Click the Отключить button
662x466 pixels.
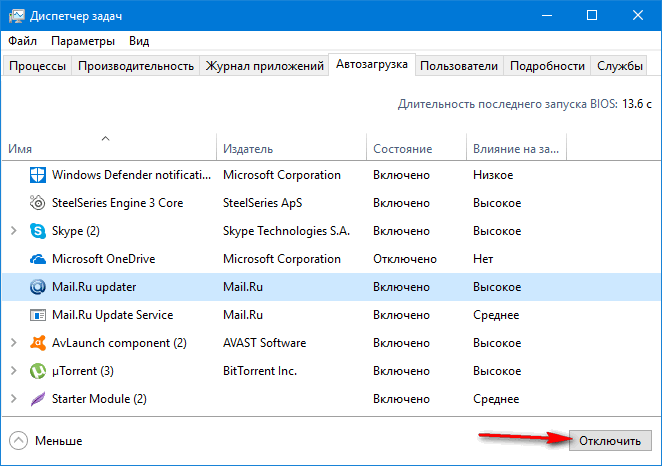(x=610, y=441)
